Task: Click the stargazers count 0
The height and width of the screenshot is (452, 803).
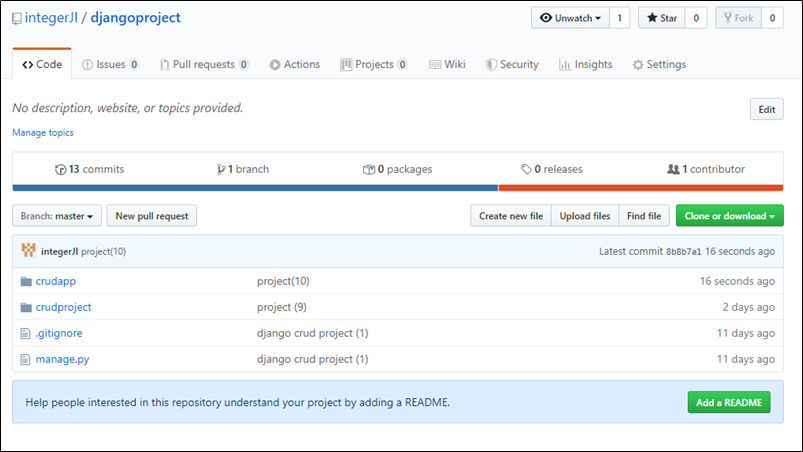Action: tap(696, 18)
